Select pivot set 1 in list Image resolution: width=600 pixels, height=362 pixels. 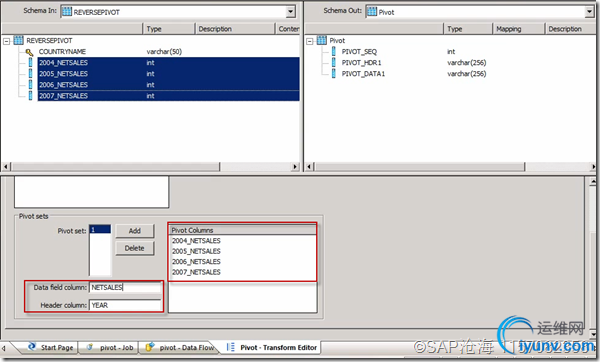[x=100, y=230]
